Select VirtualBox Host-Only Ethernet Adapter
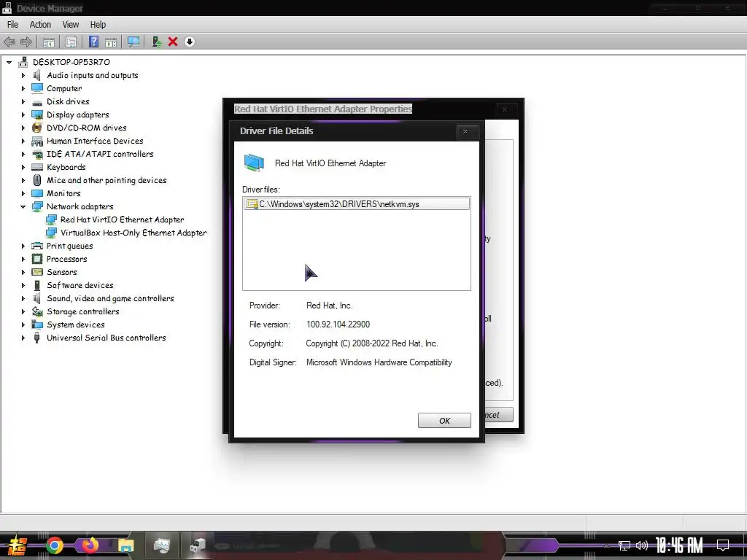This screenshot has height=560, width=747. click(133, 233)
